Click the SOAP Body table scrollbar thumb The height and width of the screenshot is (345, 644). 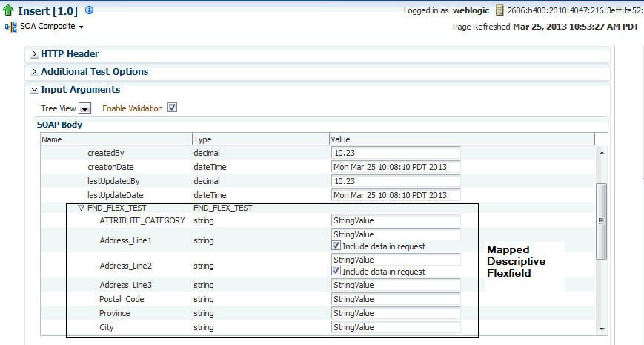[601, 221]
